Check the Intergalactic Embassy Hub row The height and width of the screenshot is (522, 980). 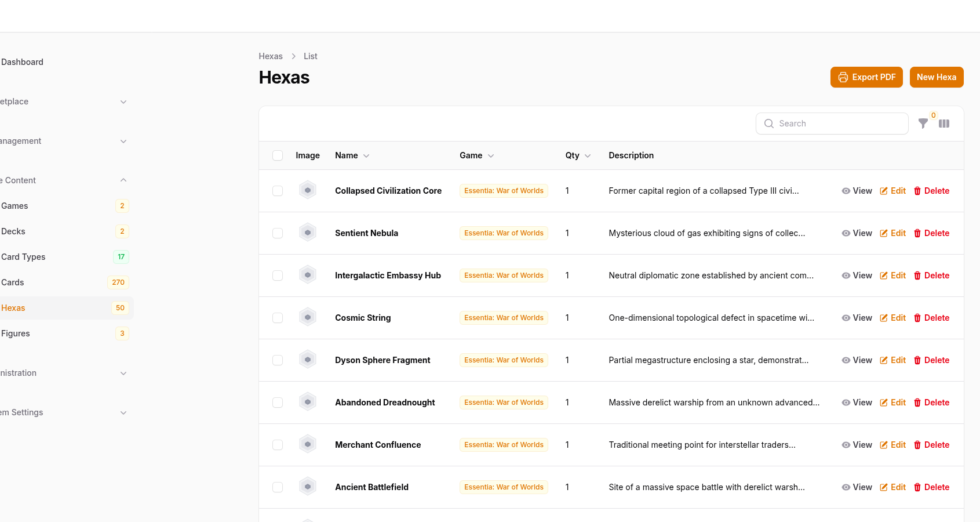coord(278,275)
